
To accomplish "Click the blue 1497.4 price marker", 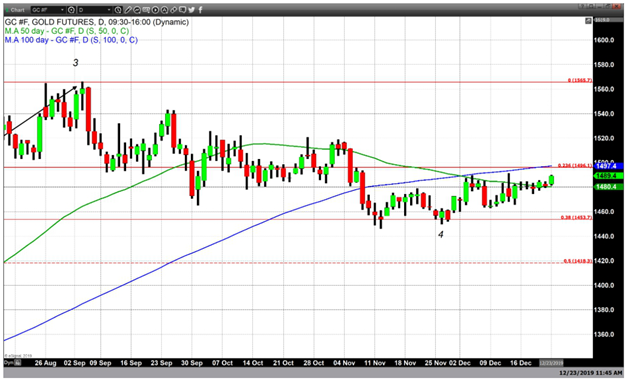I will (x=608, y=166).
